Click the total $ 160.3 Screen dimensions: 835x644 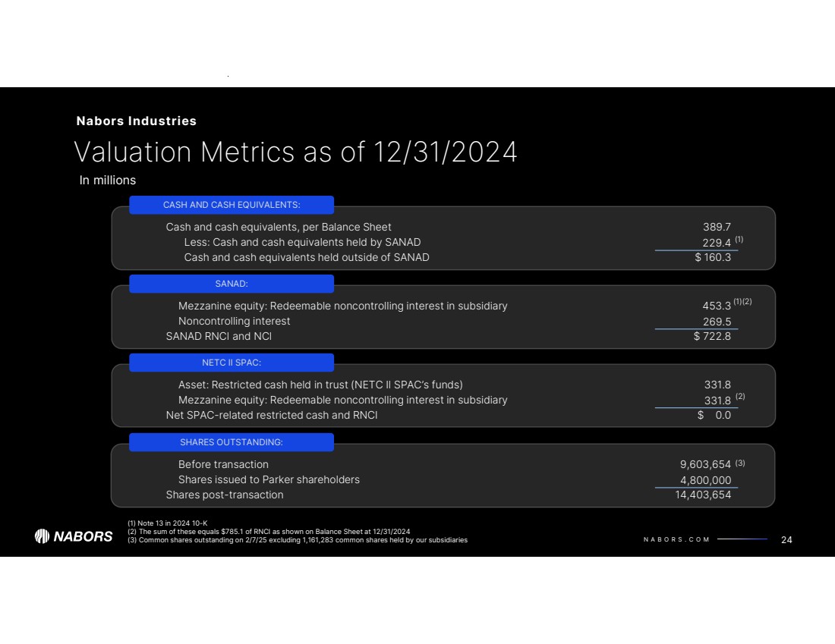(x=713, y=258)
